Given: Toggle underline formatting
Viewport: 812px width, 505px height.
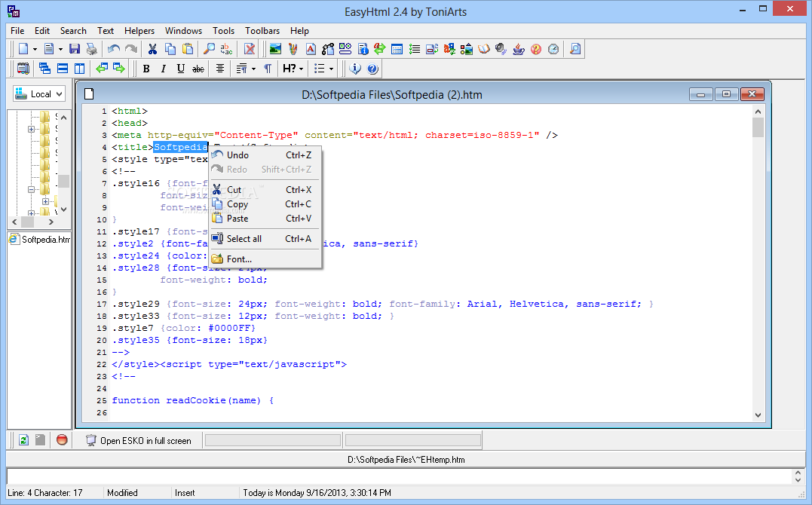Looking at the screenshot, I should (x=181, y=69).
